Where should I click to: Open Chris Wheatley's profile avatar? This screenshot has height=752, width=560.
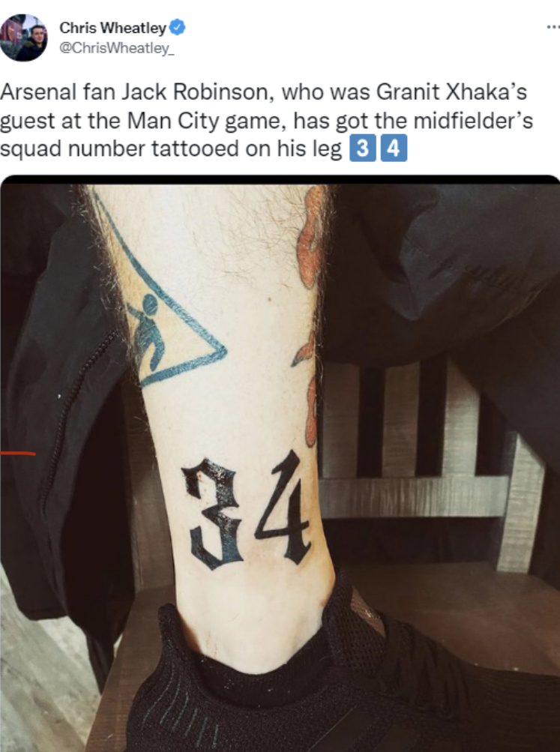click(x=23, y=37)
